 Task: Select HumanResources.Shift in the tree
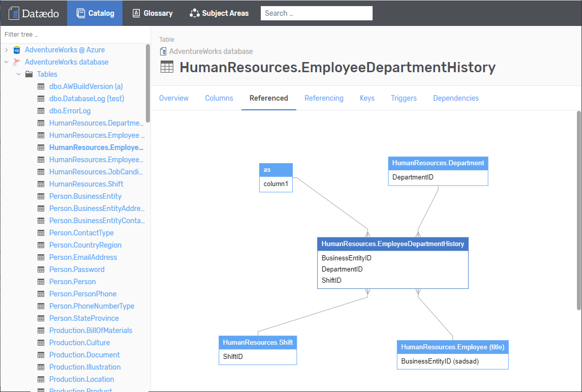coord(86,184)
